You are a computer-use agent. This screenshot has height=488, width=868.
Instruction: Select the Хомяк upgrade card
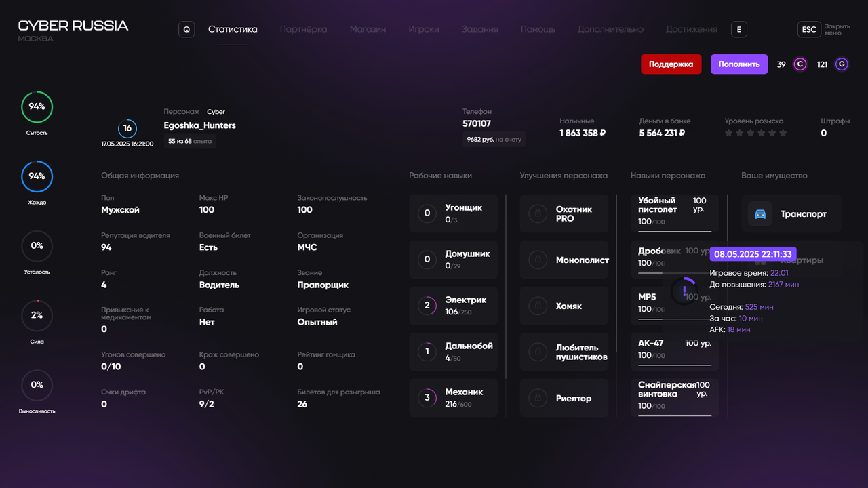click(x=564, y=306)
